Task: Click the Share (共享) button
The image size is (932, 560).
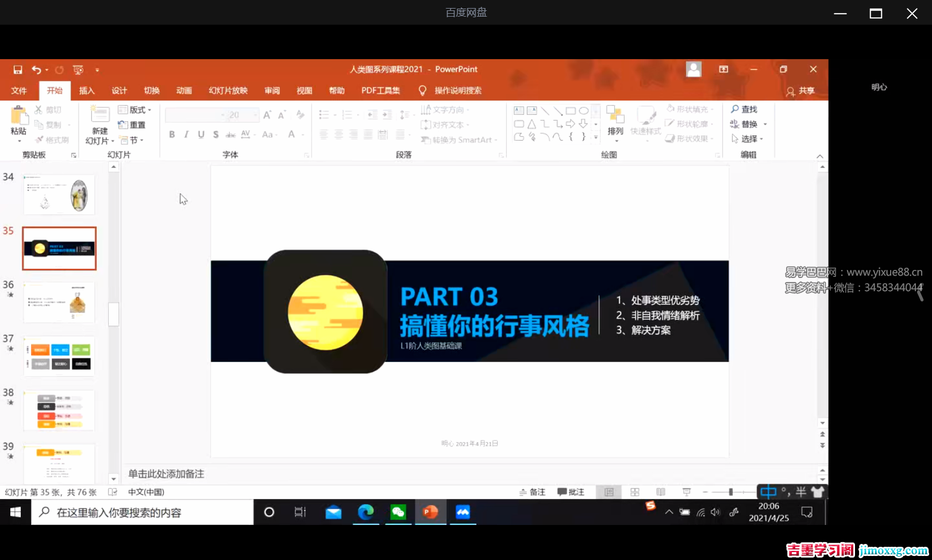Action: [x=800, y=91]
